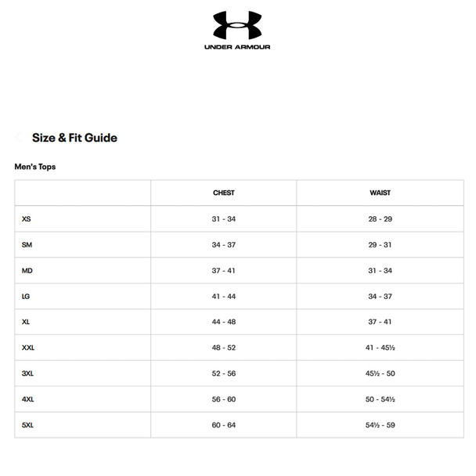This screenshot has width=476, height=476.
Task: Click the Men's Tops label
Action: [35, 167]
